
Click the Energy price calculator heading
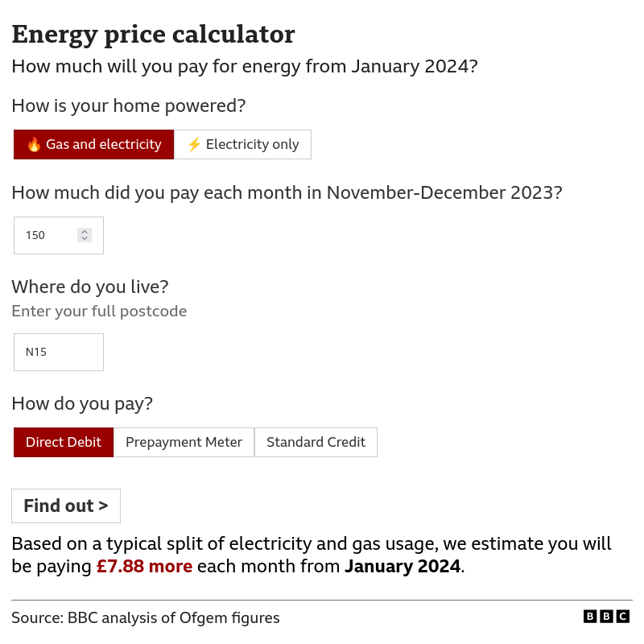151,34
